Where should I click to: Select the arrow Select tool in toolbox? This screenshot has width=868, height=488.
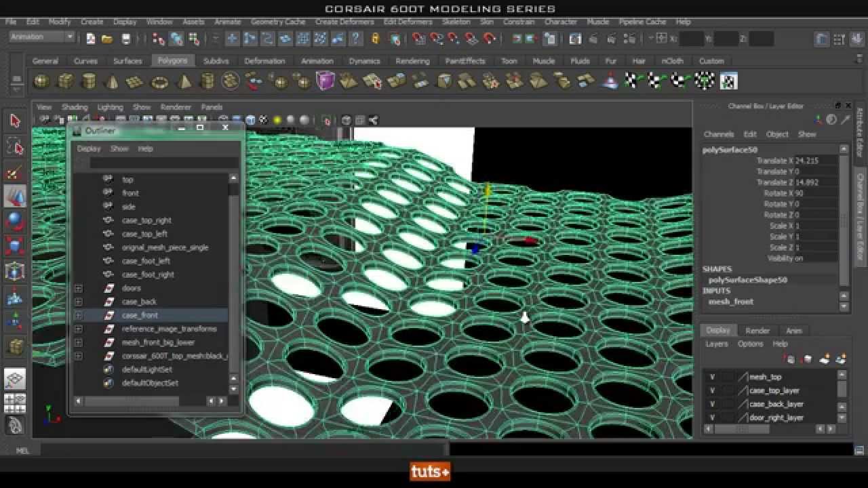tap(15, 121)
